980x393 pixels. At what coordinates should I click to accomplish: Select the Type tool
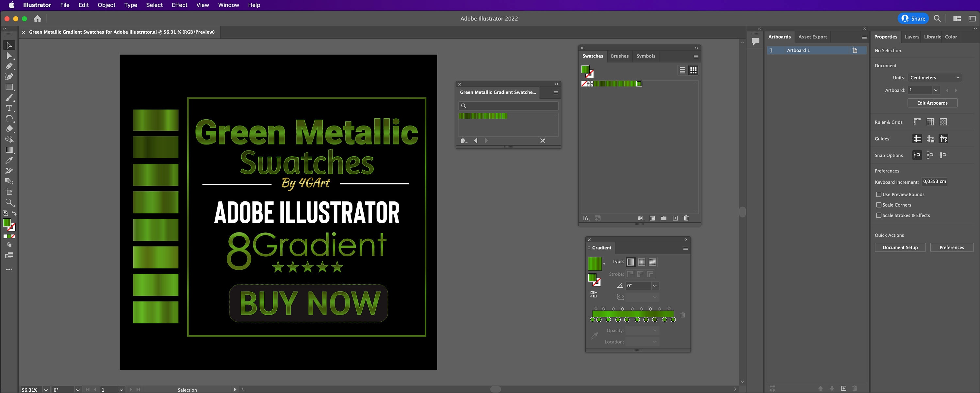[x=9, y=108]
